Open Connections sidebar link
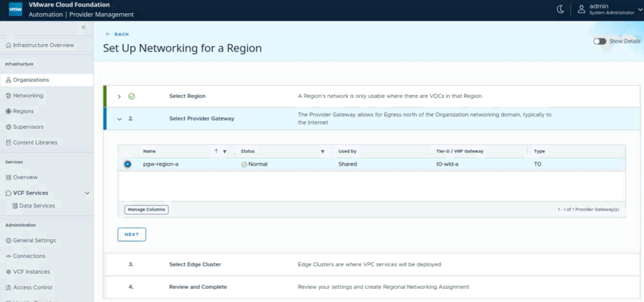 (x=29, y=256)
